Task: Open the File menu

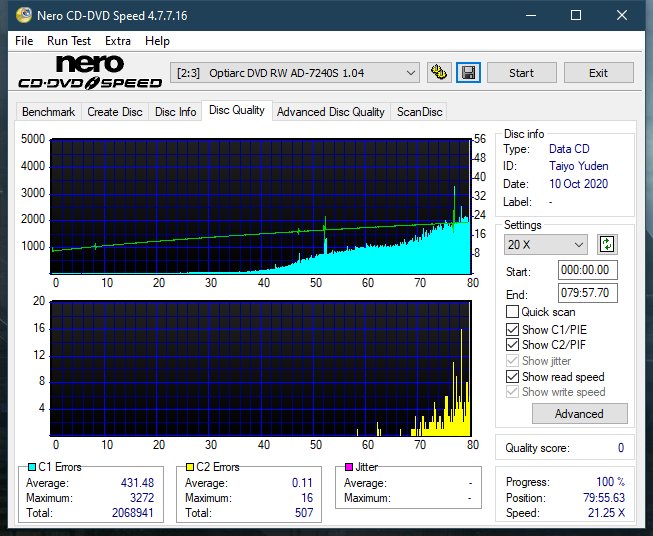Action: [x=24, y=41]
